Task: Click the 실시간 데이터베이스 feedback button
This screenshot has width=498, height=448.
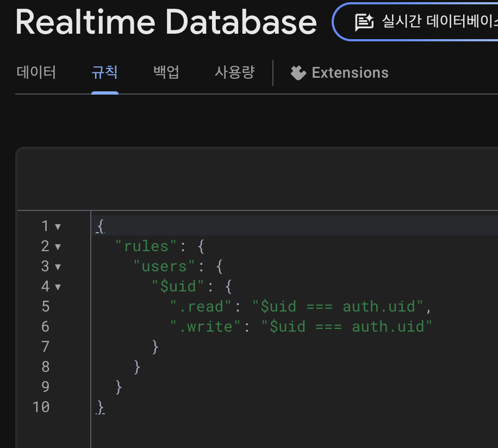Action: [x=416, y=22]
